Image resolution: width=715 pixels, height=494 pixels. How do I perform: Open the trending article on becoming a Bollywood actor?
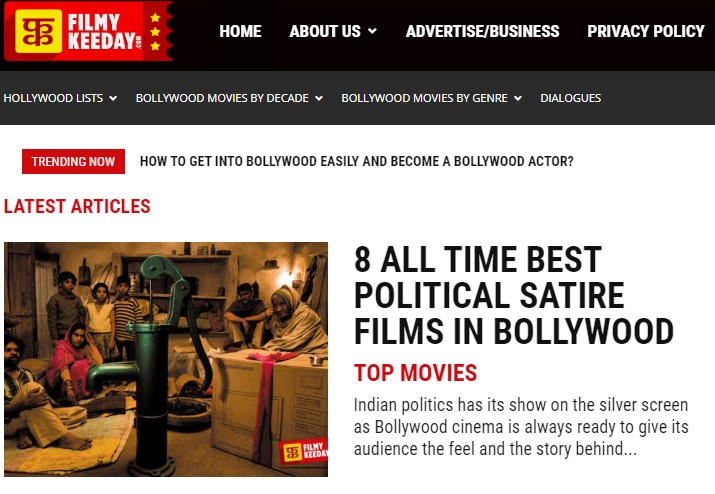tap(357, 161)
